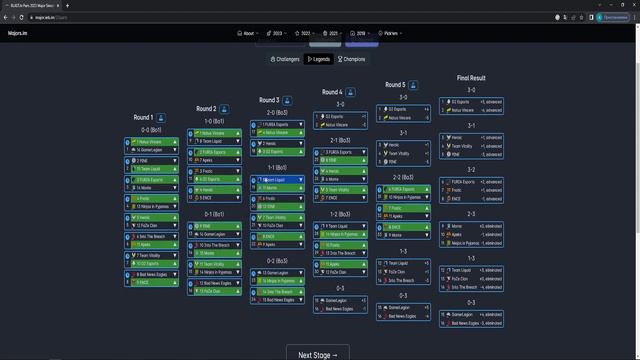Click blue circle icon of Round 2 FURIA vs Apeks
Viewport: 640px width, 360px height.
[x=191, y=153]
